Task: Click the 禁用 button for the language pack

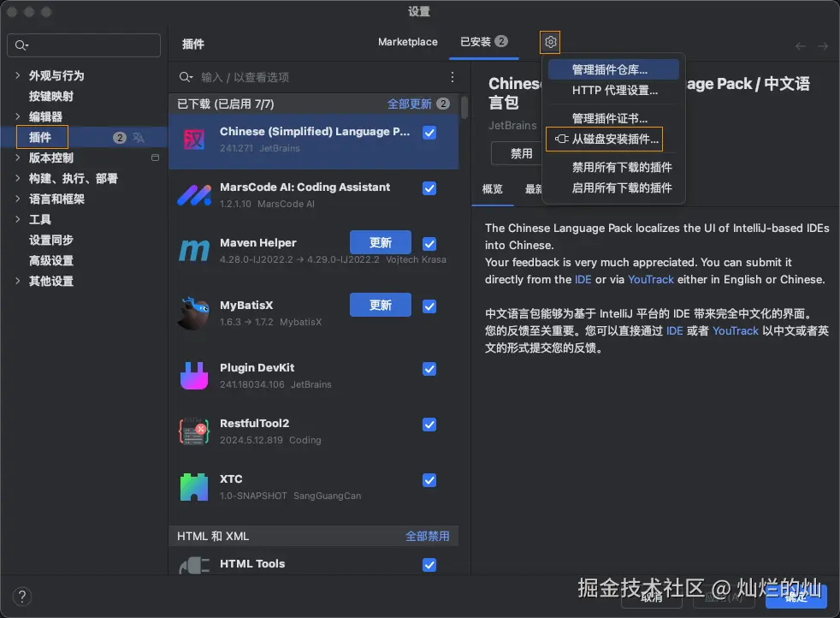Action: click(517, 153)
